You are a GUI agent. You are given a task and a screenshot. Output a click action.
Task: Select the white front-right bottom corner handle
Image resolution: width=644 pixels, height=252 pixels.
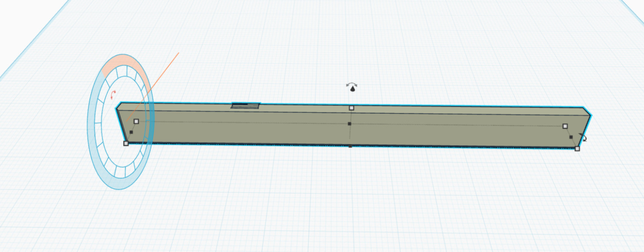point(577,149)
